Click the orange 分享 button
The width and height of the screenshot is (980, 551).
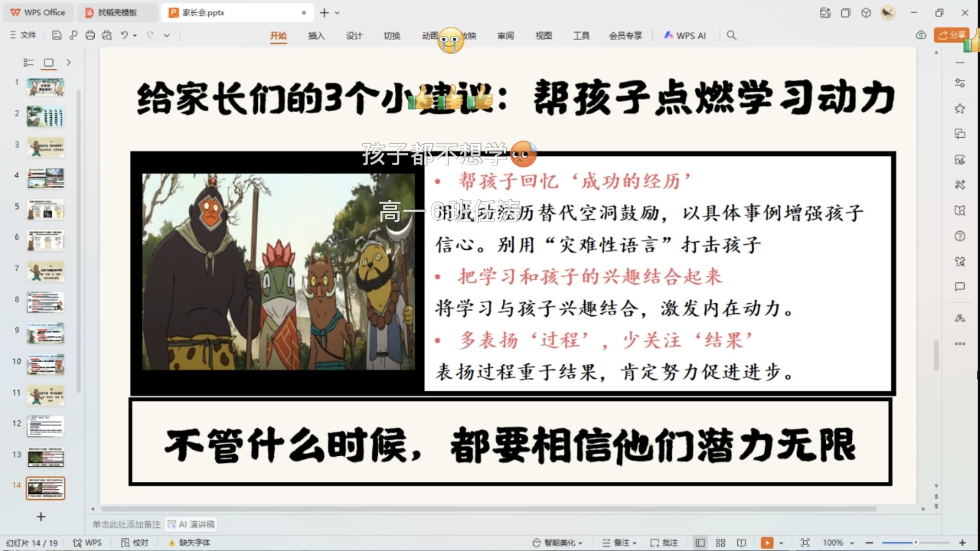(x=951, y=35)
